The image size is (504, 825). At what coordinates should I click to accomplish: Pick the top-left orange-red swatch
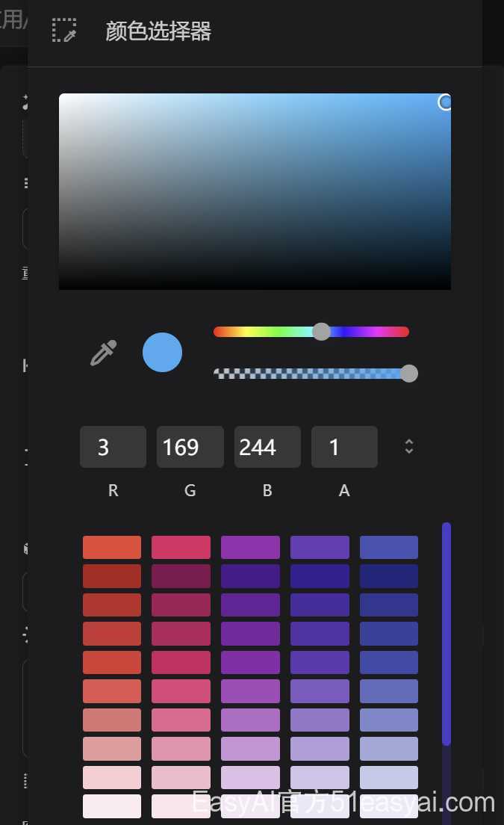click(112, 547)
